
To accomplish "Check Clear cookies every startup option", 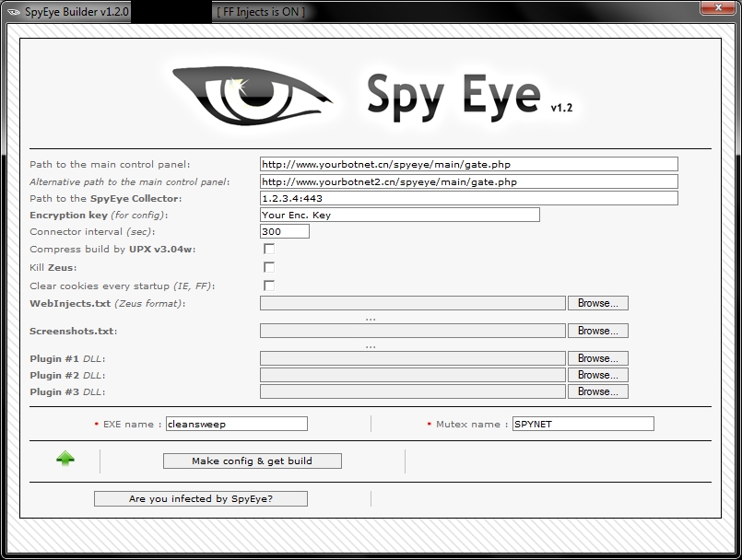I will [x=269, y=286].
